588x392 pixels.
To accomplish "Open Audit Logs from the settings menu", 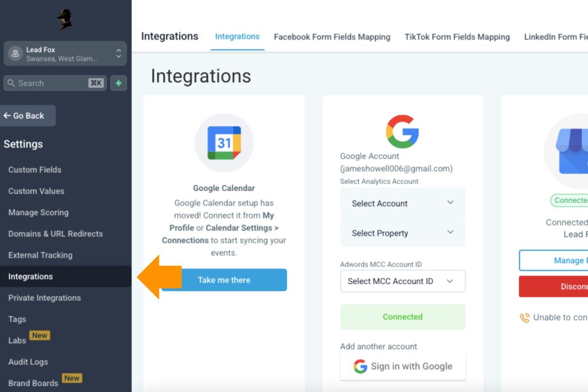I will (28, 362).
